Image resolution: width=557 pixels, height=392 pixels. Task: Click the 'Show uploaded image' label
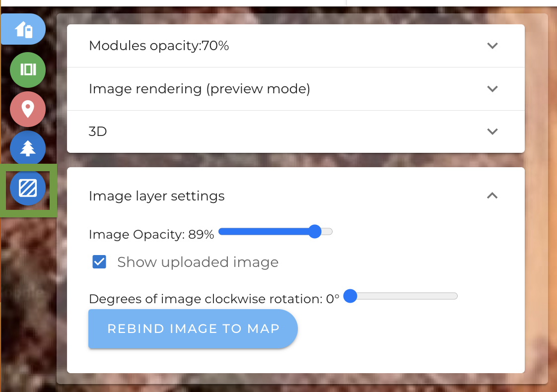pos(198,262)
